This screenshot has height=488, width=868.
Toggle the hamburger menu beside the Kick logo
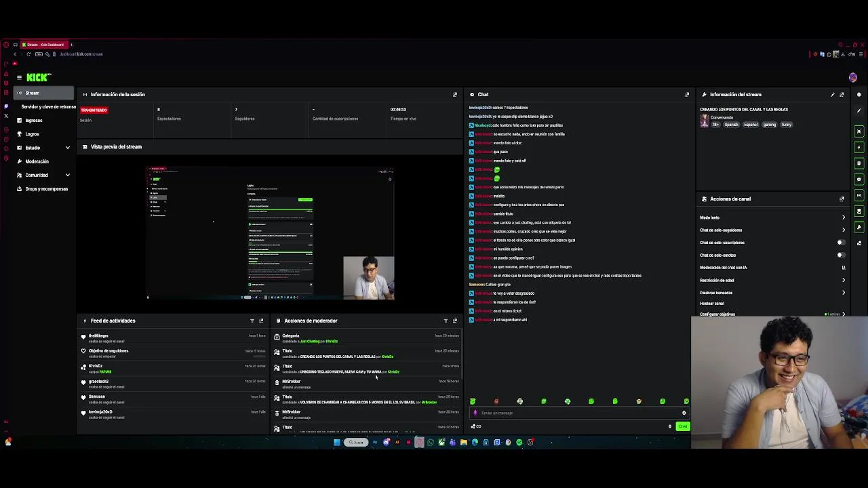point(19,78)
